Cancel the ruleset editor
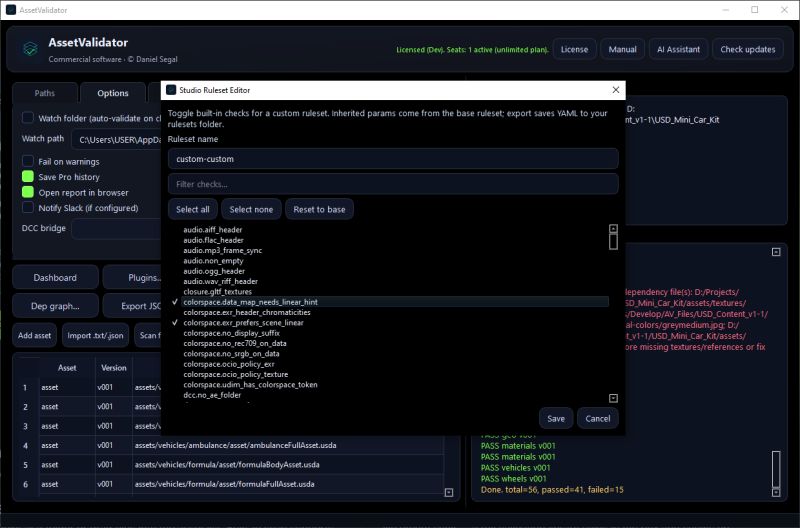 pyautogui.click(x=598, y=418)
